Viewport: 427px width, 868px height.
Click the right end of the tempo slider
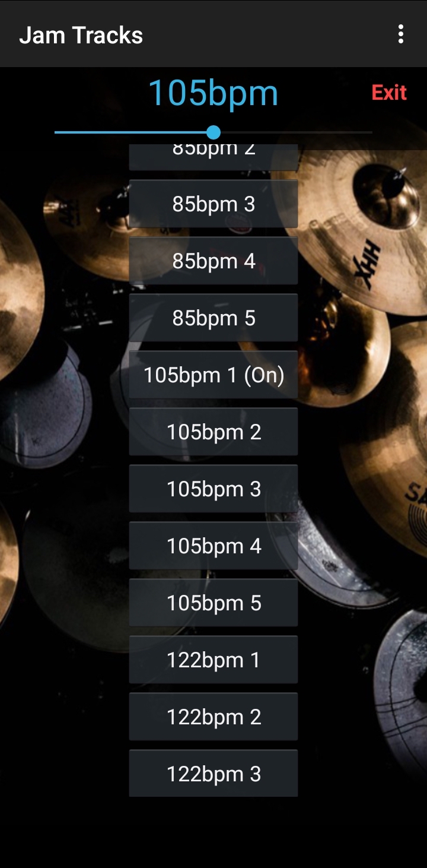[370, 132]
